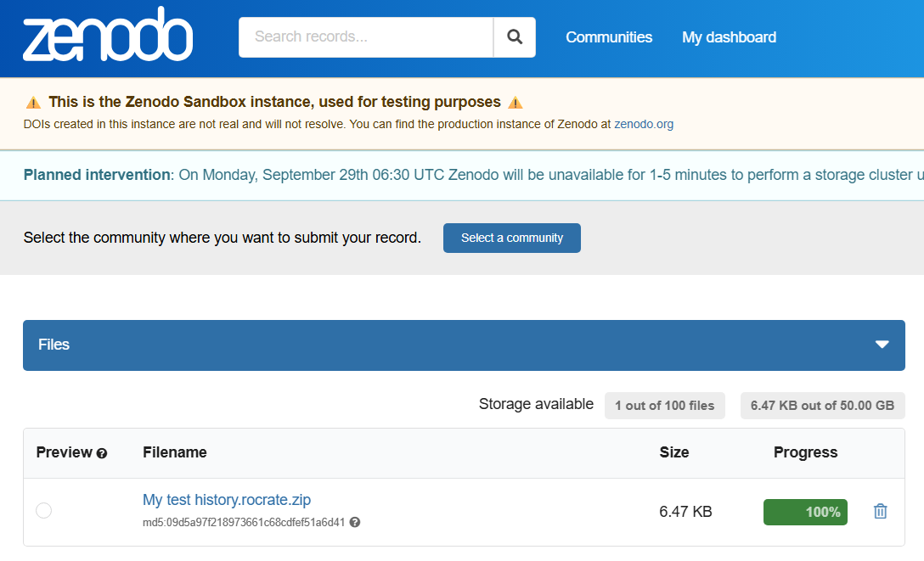Select preview radio for rocrate.zip file
The height and width of the screenshot is (561, 924).
pos(43,510)
